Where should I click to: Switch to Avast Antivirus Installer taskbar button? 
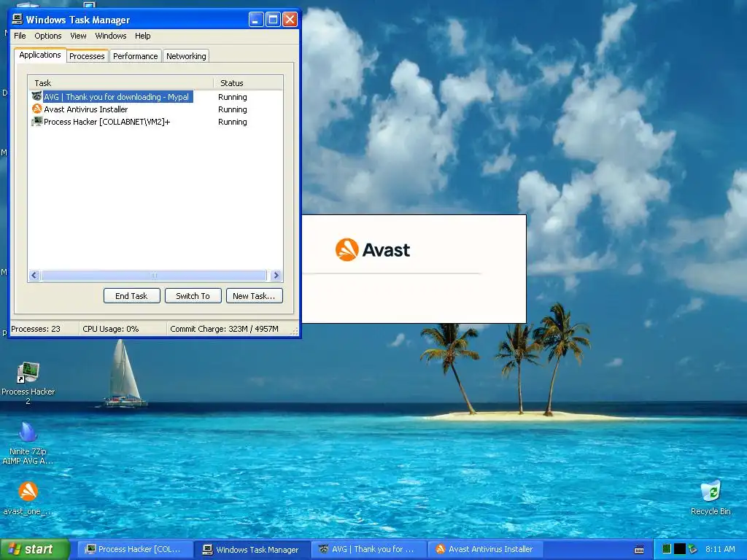click(x=486, y=549)
